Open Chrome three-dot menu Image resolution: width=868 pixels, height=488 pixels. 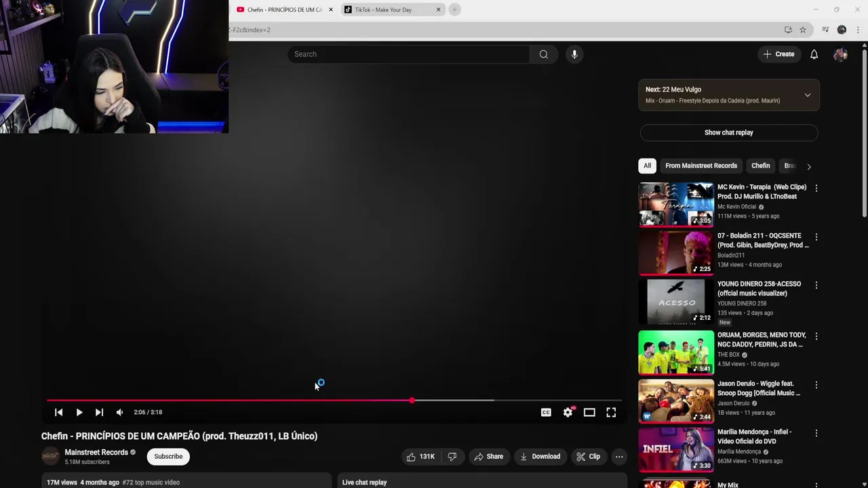[x=858, y=30]
